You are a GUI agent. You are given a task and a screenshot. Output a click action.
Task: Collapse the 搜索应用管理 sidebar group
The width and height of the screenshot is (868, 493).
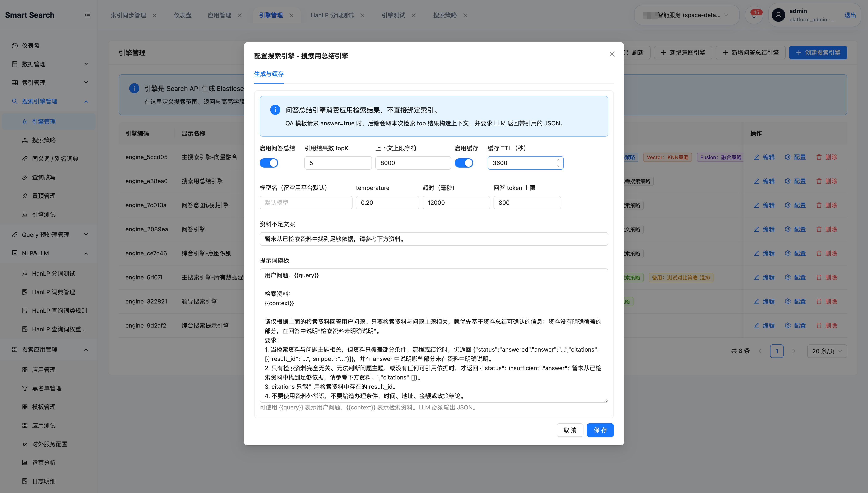coord(49,349)
